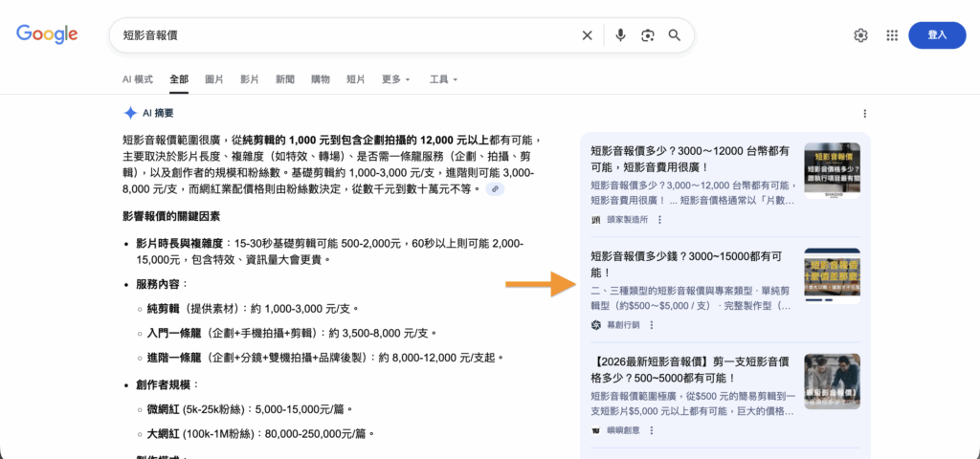Open the Google apps grid icon
Image resolution: width=980 pixels, height=459 pixels.
point(892,35)
